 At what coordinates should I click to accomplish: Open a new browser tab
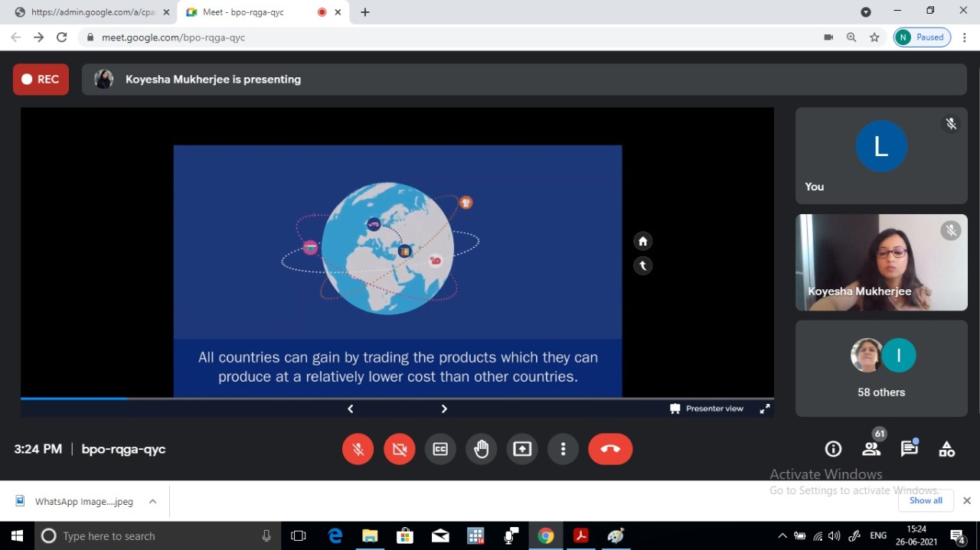pyautogui.click(x=365, y=12)
